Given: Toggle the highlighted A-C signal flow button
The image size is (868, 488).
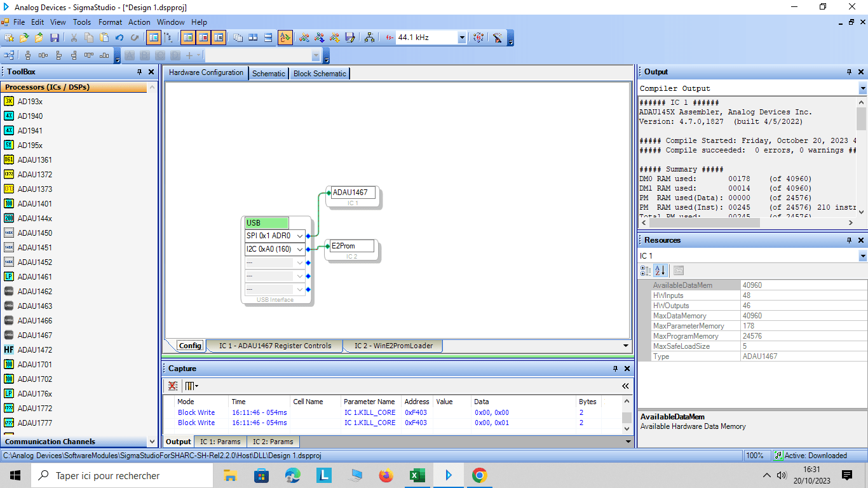Looking at the screenshot, I should [x=285, y=37].
